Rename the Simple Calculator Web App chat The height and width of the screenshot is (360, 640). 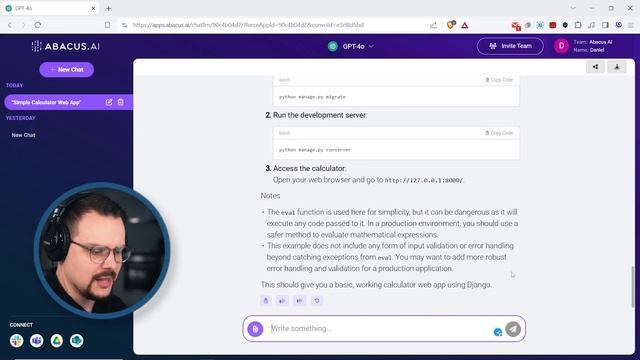tap(109, 102)
